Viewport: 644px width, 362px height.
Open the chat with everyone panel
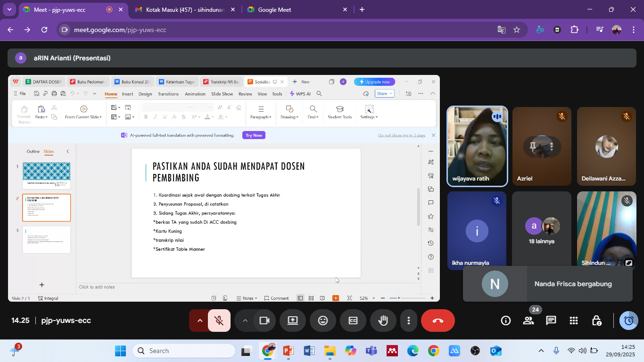(x=551, y=321)
